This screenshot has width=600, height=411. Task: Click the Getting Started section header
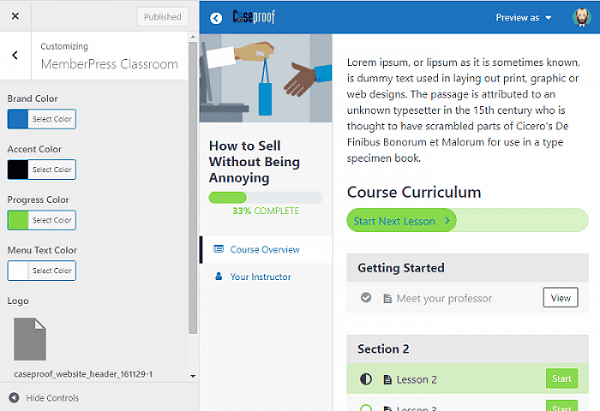coord(467,267)
